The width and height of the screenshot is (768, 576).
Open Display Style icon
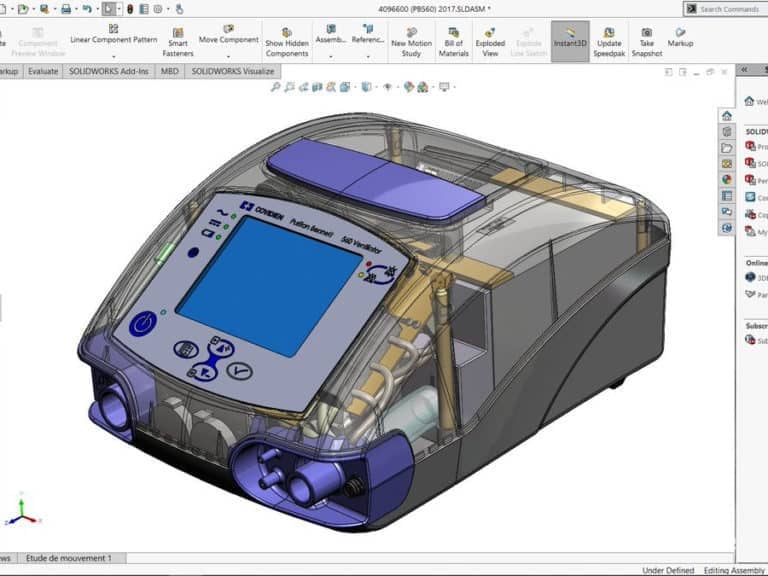(366, 87)
